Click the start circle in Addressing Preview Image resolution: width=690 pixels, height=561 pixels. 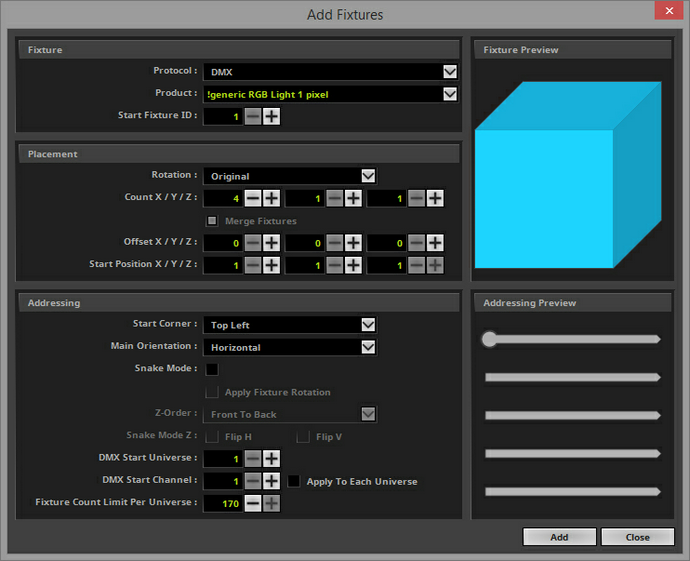tap(489, 339)
